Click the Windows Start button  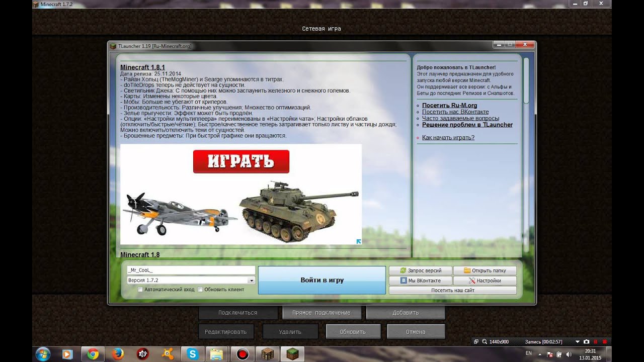pos(43,354)
